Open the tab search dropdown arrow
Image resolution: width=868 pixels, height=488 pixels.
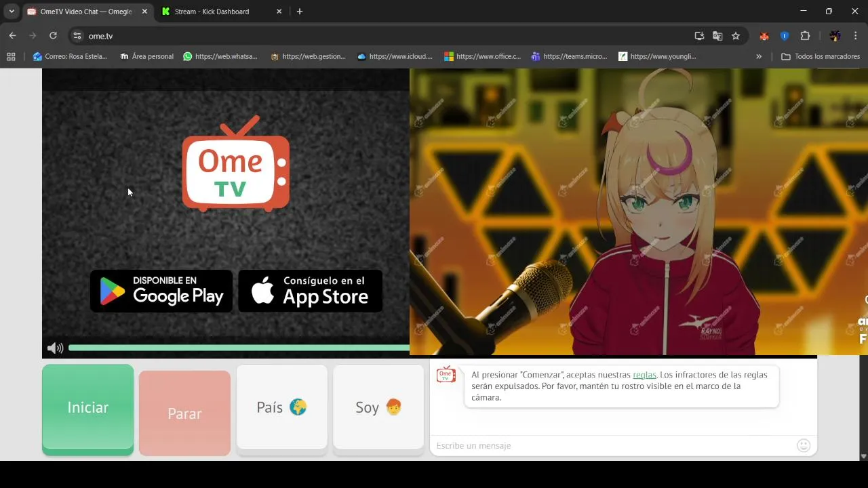click(11, 12)
